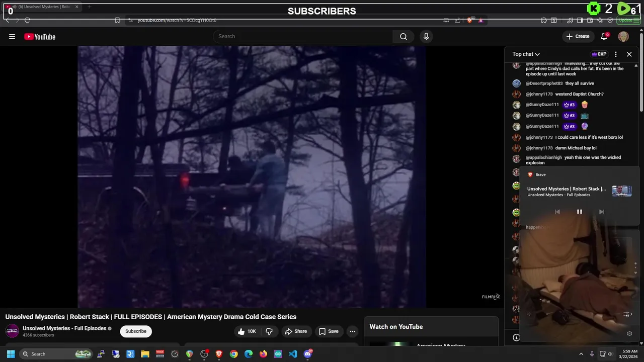The height and width of the screenshot is (362, 644).
Task: Click the video title text
Action: click(151, 317)
